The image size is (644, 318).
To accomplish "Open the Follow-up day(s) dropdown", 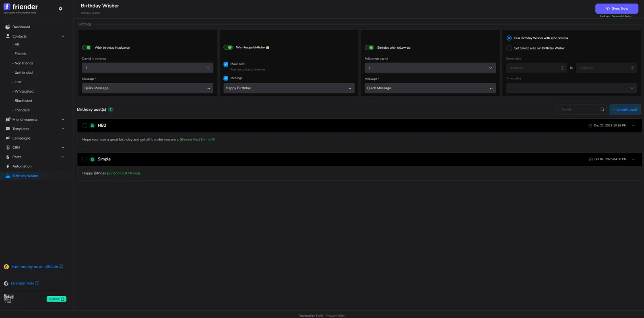I will [430, 68].
